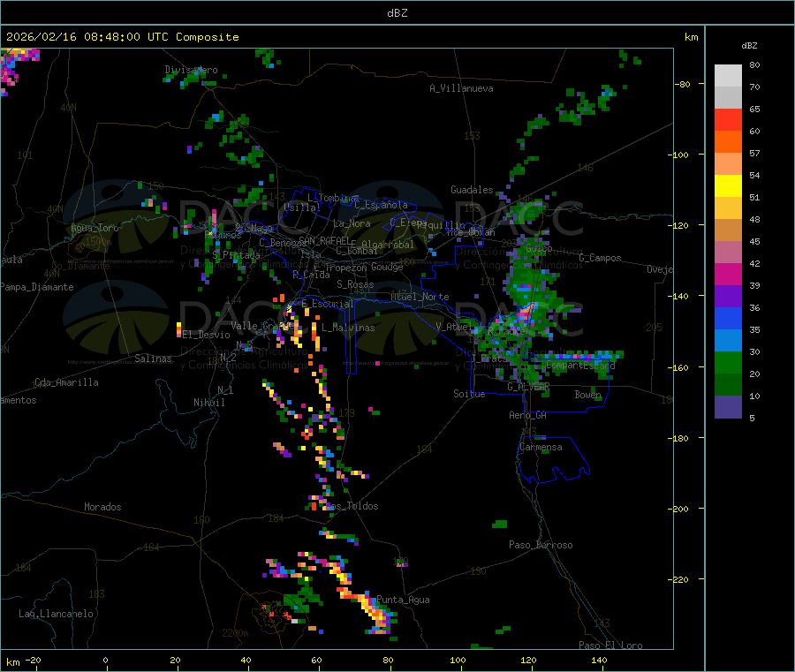This screenshot has width=795, height=672.
Task: Click the 'Paso_Barroso' label
Action: [x=541, y=546]
